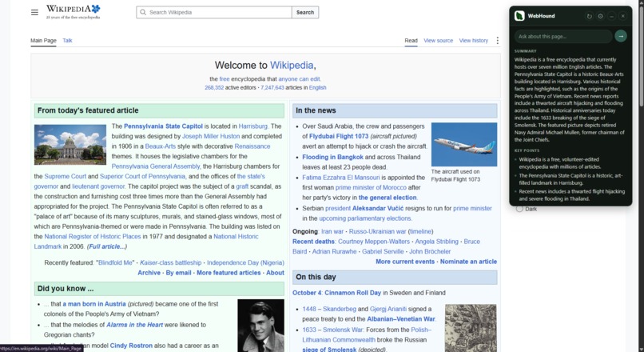Open the Pennsylvania State Capitol article link
Viewport: 644px width, 352px height.
tap(163, 126)
